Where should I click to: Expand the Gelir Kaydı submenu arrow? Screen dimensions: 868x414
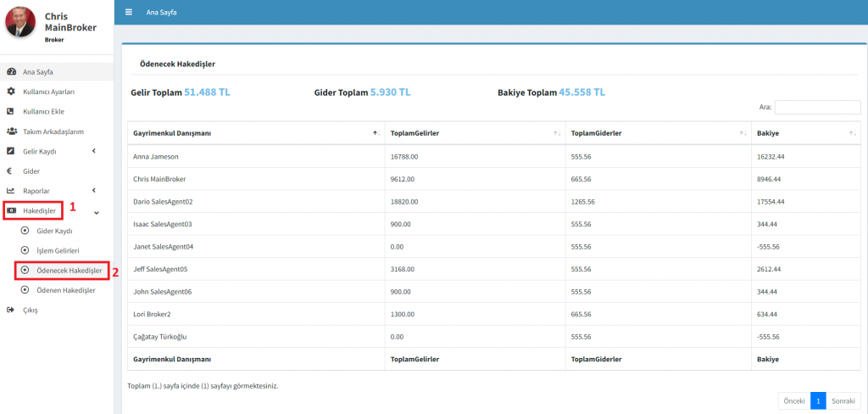click(93, 151)
